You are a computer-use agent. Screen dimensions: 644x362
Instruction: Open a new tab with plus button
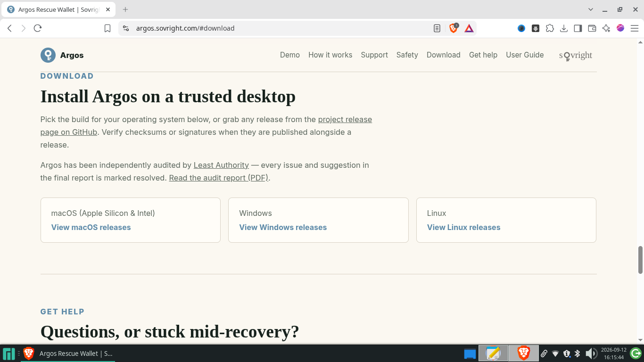tap(125, 9)
